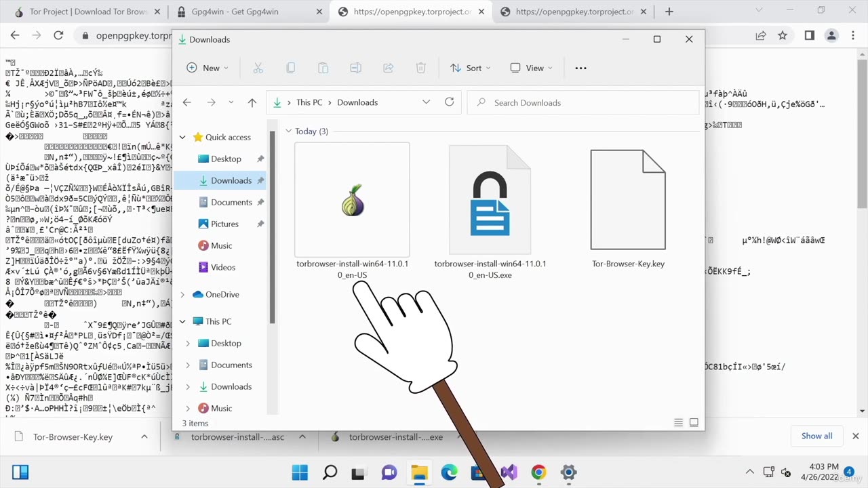Click the Paste icon in Explorer toolbar
Viewport: 868px width, 488px height.
pos(323,68)
